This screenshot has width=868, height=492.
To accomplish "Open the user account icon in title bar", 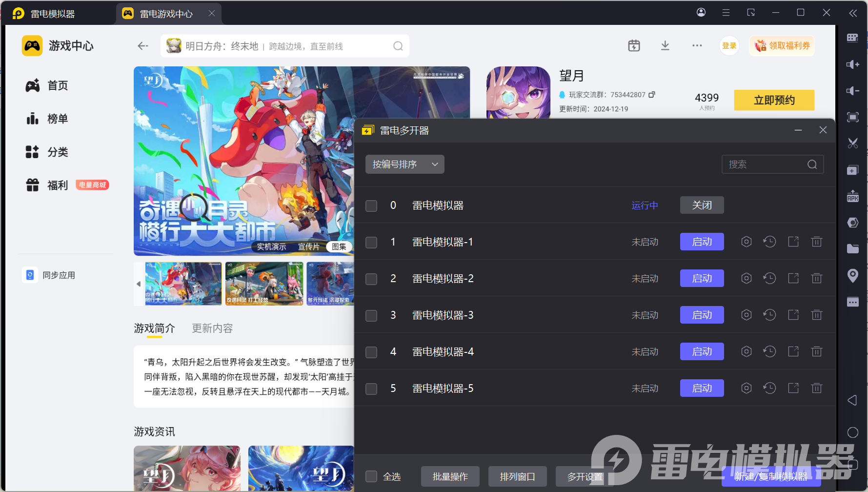I will [701, 12].
